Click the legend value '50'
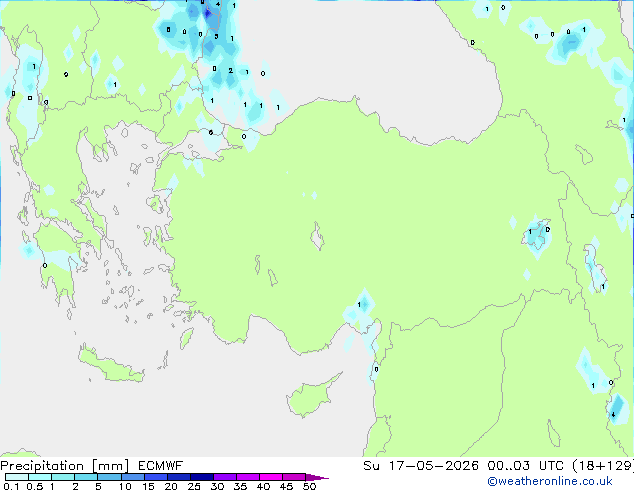 [x=309, y=486]
